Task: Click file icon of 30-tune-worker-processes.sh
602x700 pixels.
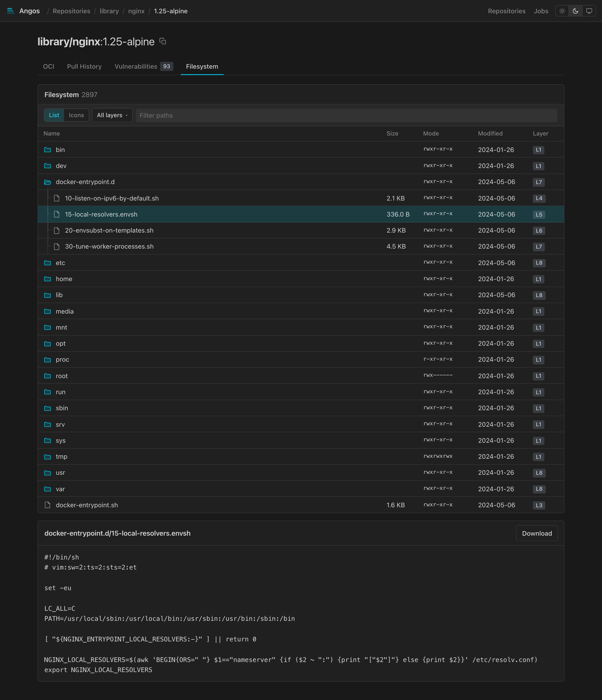Action: pos(57,247)
